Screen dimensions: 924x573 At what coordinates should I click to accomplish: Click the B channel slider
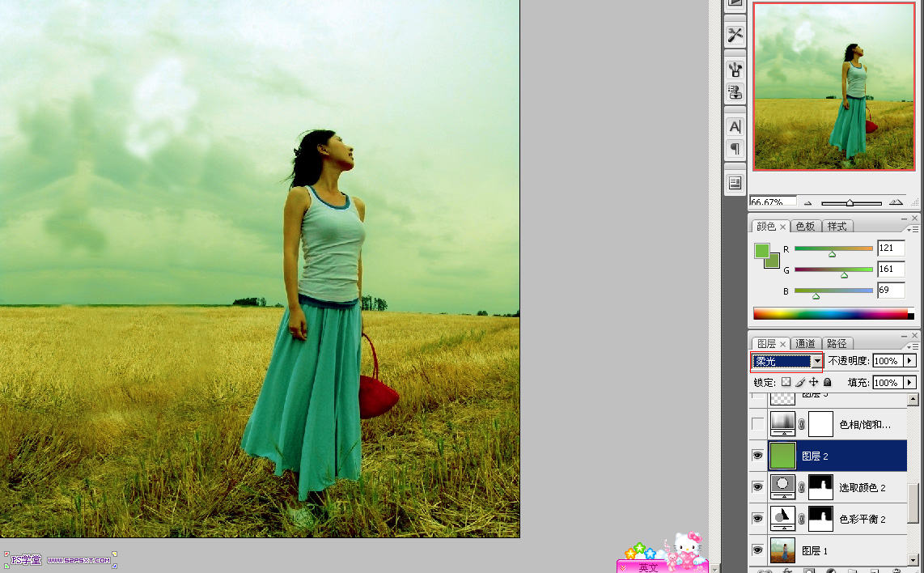pos(833,291)
